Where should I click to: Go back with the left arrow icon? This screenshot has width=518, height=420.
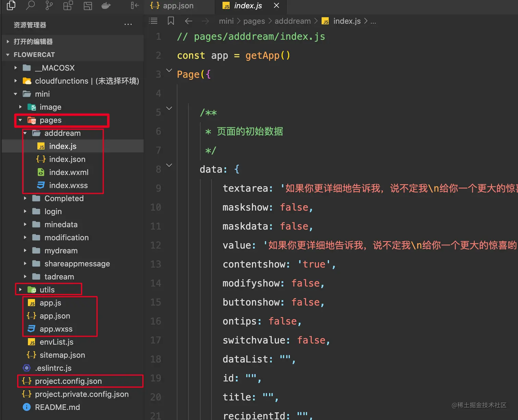pyautogui.click(x=188, y=21)
